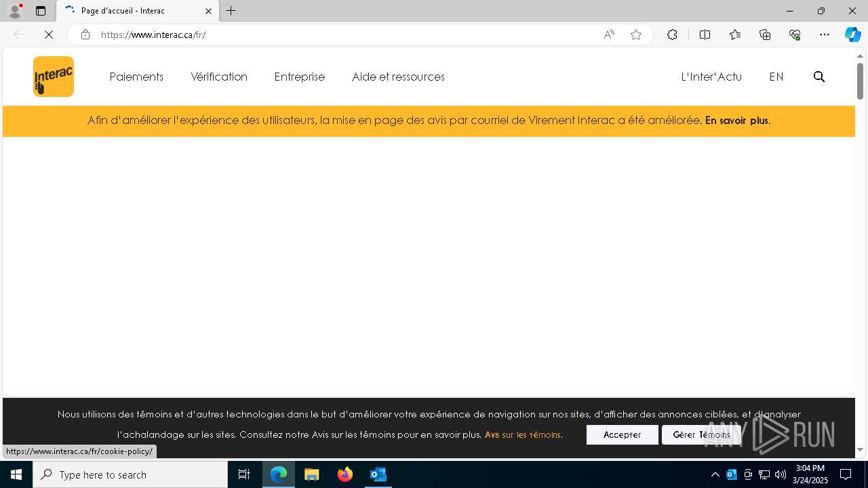The height and width of the screenshot is (488, 868).
Task: Close the Interac browser tab
Action: pyautogui.click(x=208, y=11)
